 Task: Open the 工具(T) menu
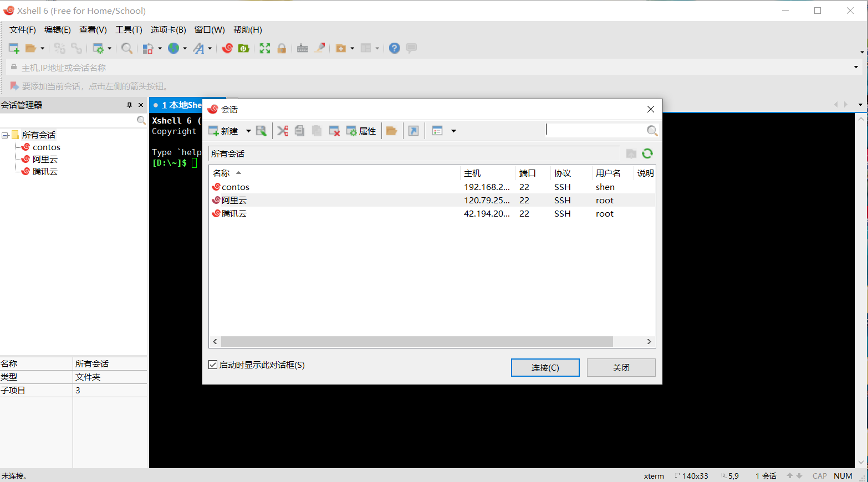click(x=129, y=30)
